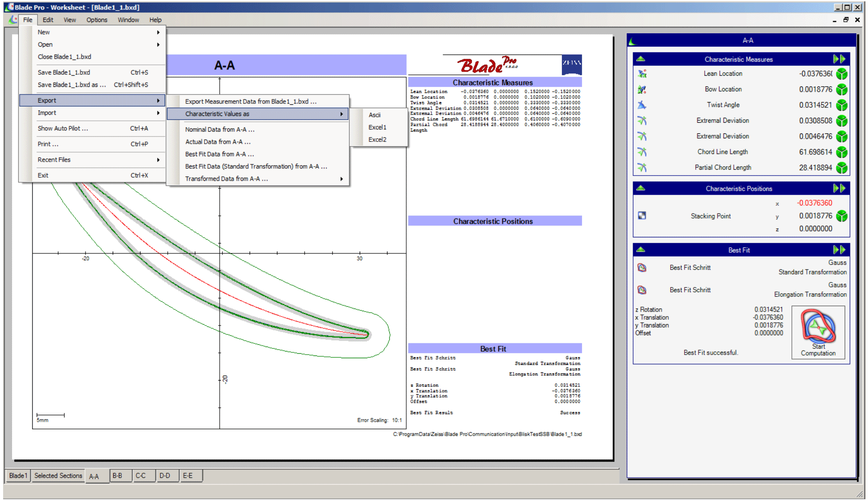Click the green status ball for Bow Location
Viewport: 868px width, 501px height.
(x=842, y=90)
